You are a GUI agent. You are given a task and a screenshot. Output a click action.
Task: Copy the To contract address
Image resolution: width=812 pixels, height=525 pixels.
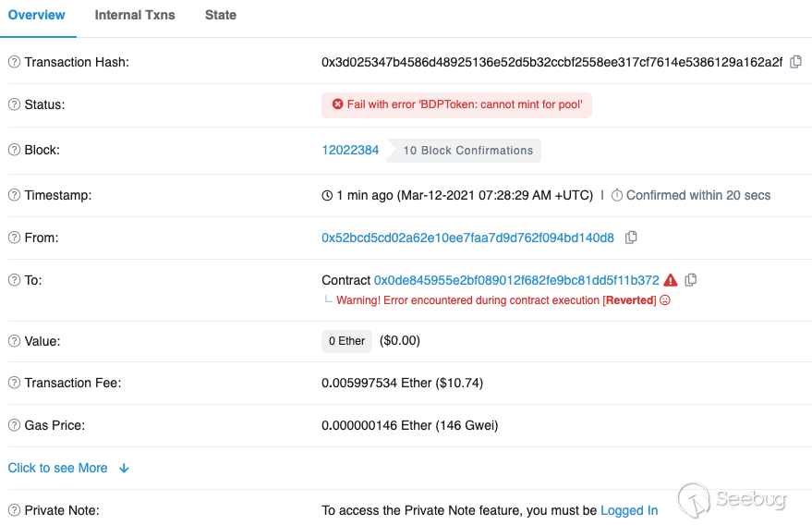(x=691, y=280)
